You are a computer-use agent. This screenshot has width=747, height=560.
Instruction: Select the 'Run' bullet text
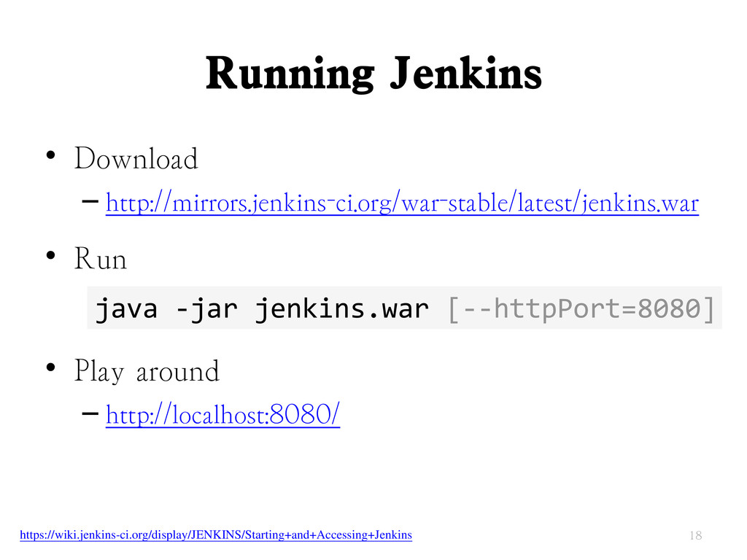pos(101,259)
